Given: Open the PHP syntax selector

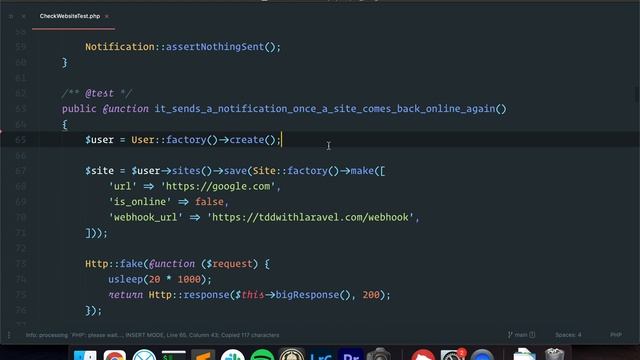Looking at the screenshot, I should tap(616, 335).
